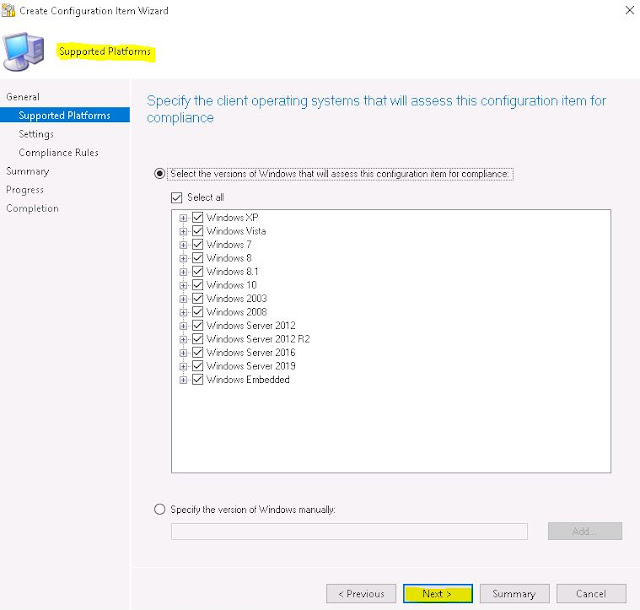Expand the Windows Server 2012 tree node
This screenshot has height=610, width=640.
[183, 326]
